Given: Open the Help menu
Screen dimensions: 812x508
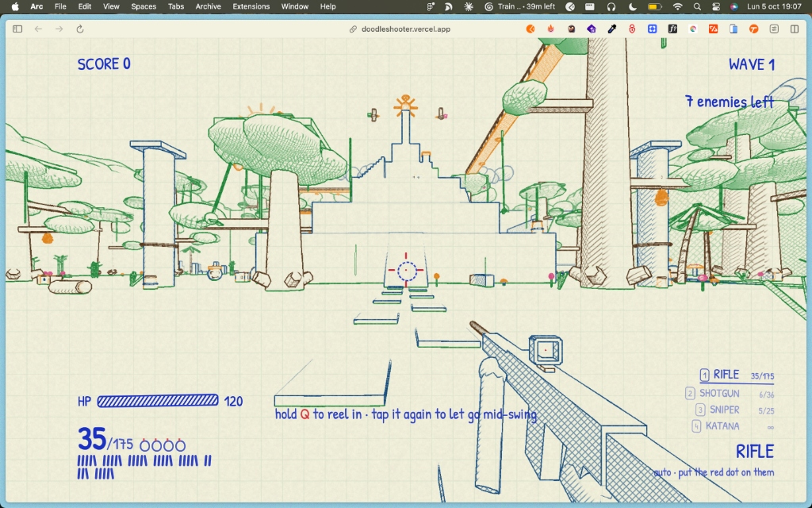Looking at the screenshot, I should point(327,6).
